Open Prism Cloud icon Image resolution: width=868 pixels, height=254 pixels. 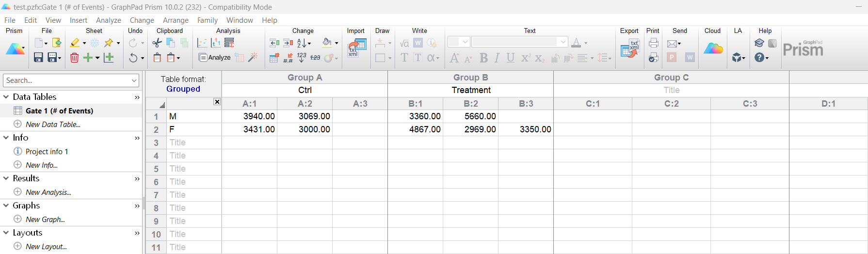pyautogui.click(x=713, y=48)
